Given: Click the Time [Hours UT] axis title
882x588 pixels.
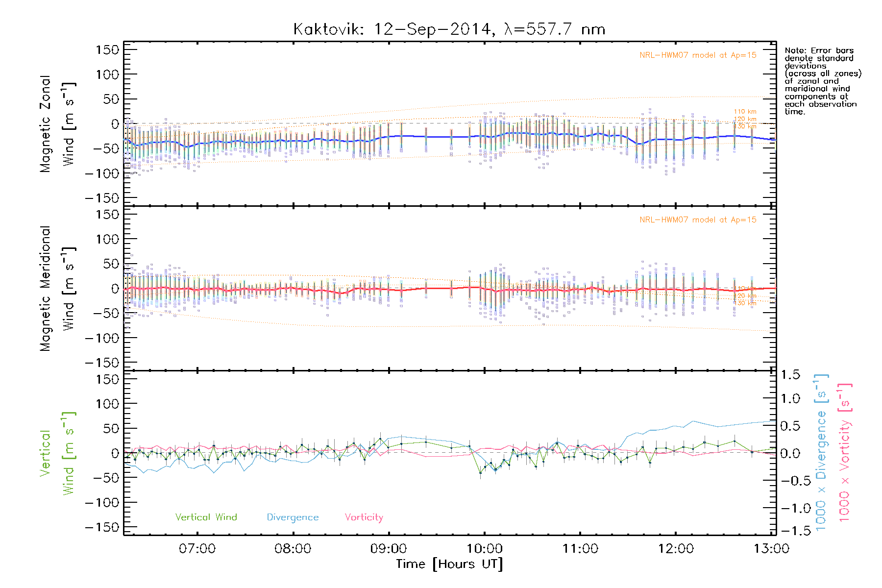Looking at the screenshot, I should [449, 564].
